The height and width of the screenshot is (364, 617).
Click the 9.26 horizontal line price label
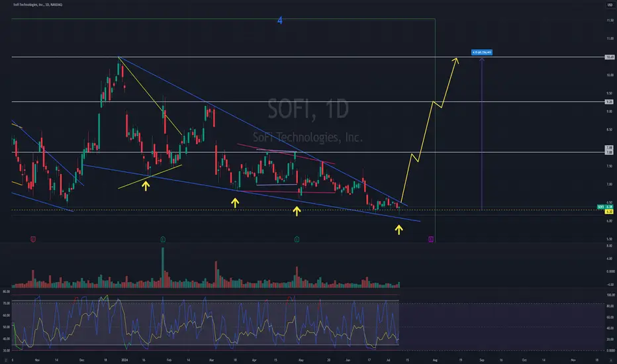610,101
